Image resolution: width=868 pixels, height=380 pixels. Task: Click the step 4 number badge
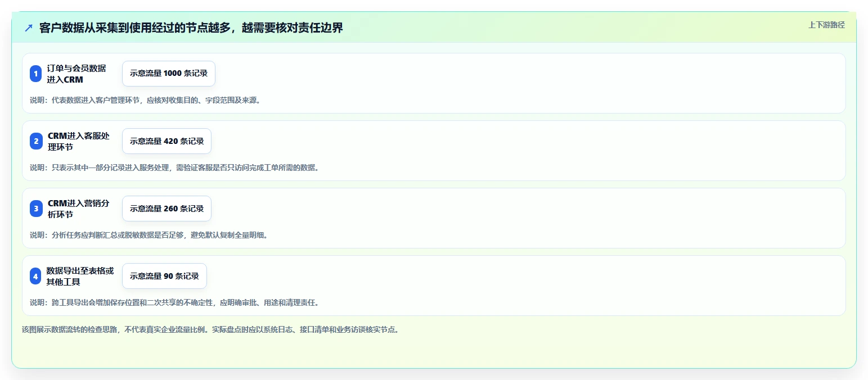click(x=36, y=276)
